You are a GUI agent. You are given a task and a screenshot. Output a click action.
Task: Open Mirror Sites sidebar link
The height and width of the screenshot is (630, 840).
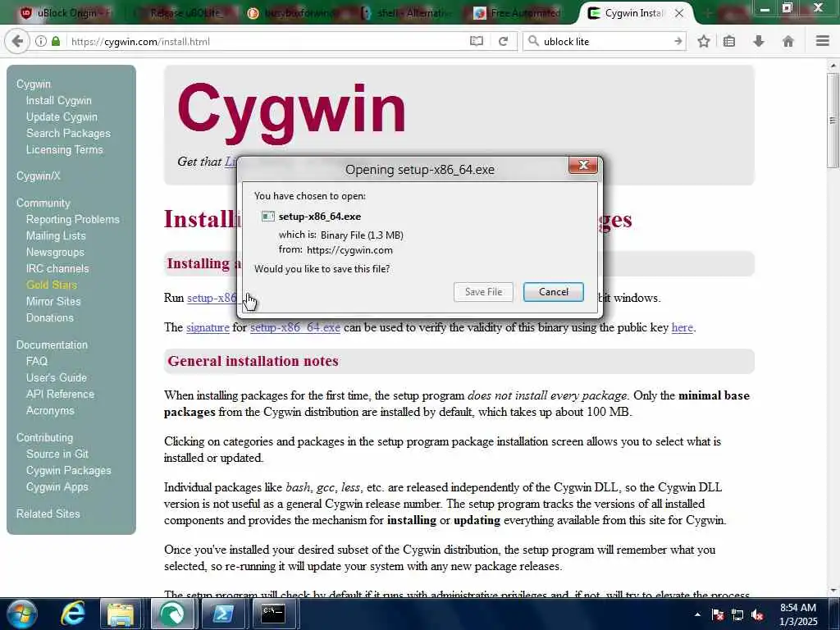click(53, 302)
